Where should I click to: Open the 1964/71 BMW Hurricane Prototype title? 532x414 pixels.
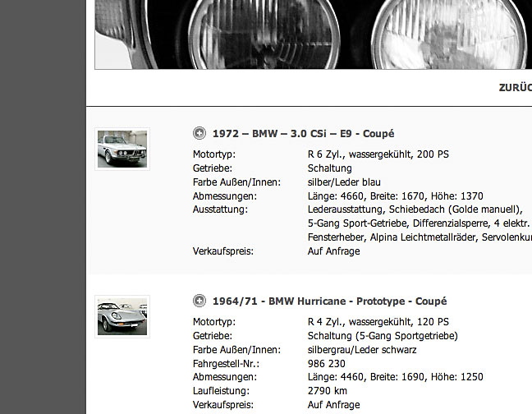click(329, 301)
